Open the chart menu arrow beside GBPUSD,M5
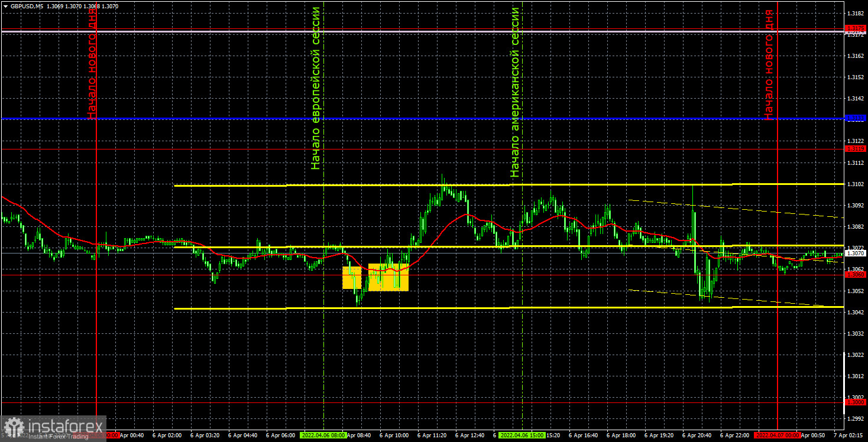 [5, 5]
